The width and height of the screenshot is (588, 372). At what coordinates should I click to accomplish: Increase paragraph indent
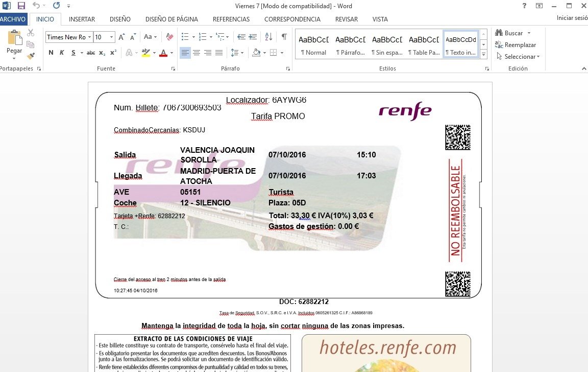pos(253,37)
